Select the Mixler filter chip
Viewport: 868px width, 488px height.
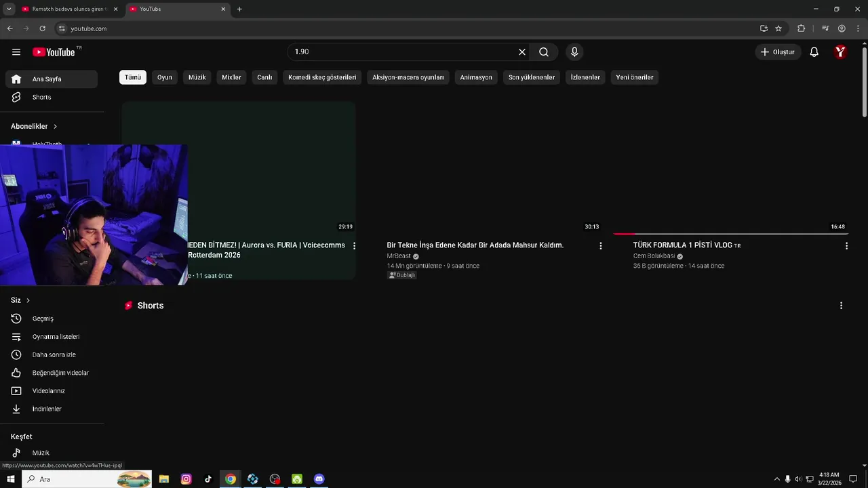click(231, 77)
